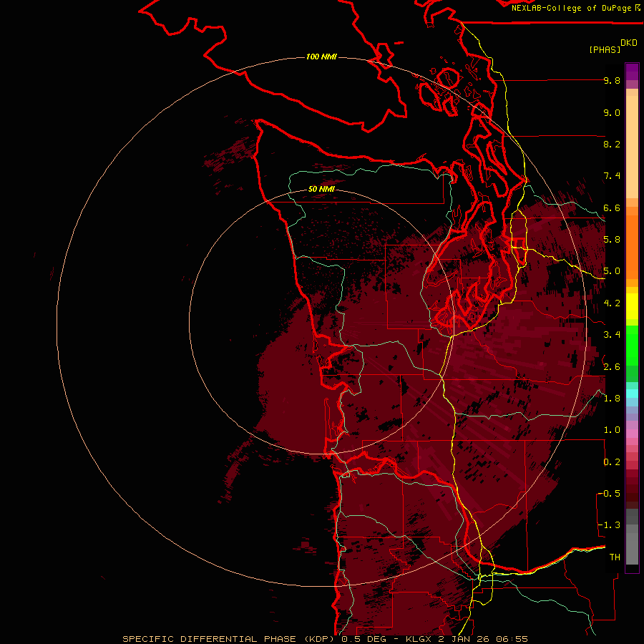Click the 50 NMI range ring label
The height and width of the screenshot is (644, 644).
pyautogui.click(x=321, y=189)
